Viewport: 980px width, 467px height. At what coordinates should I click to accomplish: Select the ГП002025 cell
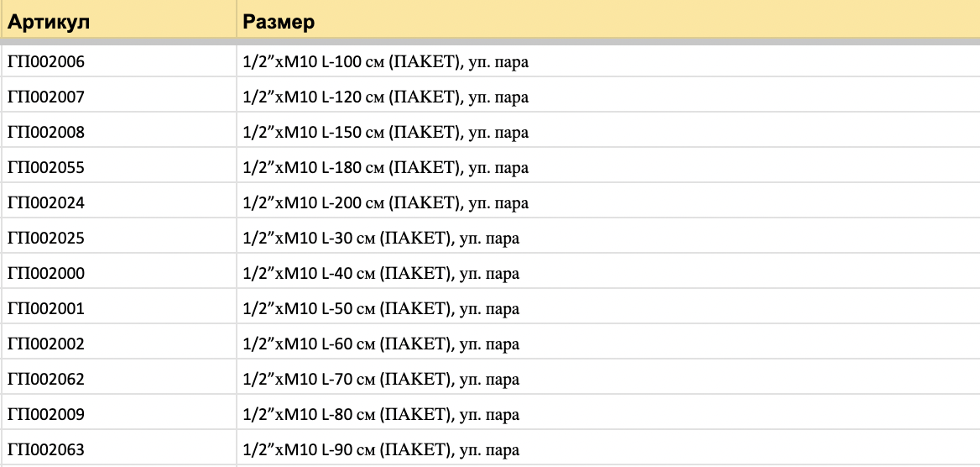click(x=46, y=238)
